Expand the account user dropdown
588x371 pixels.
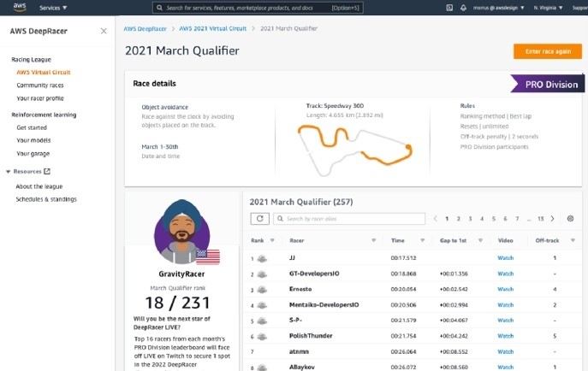click(x=498, y=8)
